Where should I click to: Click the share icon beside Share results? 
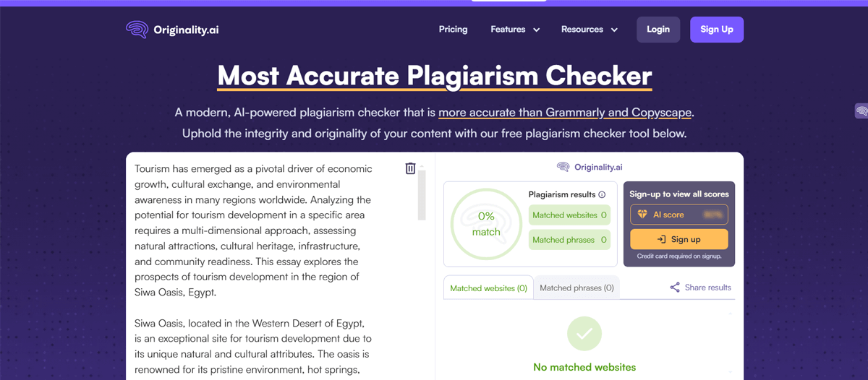pyautogui.click(x=675, y=288)
